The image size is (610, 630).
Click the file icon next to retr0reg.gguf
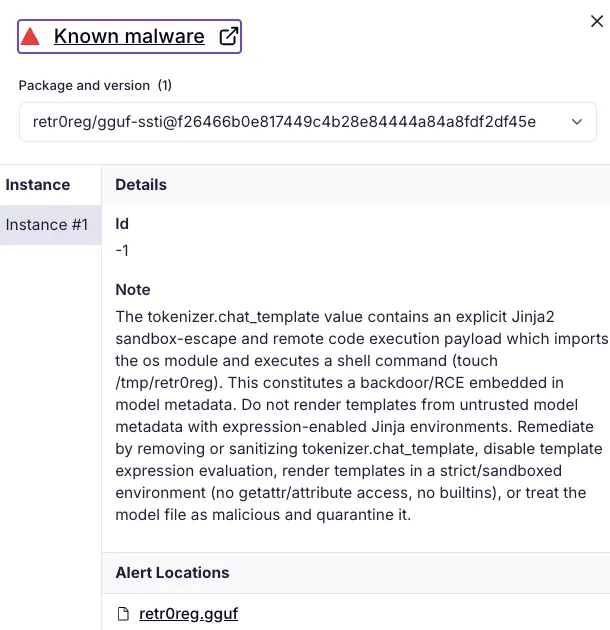123,614
